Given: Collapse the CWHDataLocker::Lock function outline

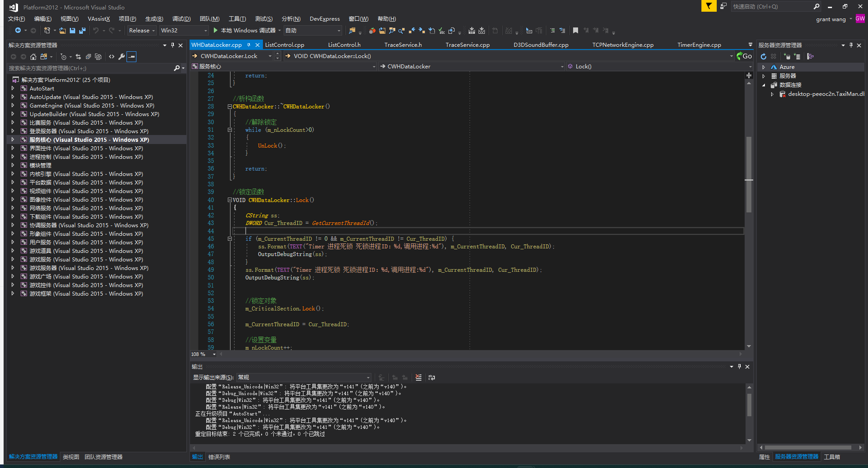Looking at the screenshot, I should (230, 200).
